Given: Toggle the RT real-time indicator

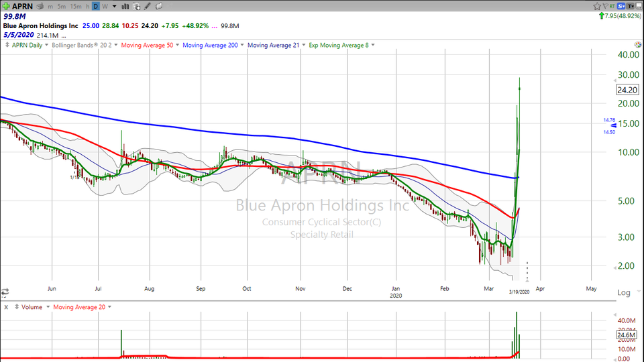Looking at the screenshot, I should pyautogui.click(x=612, y=6).
